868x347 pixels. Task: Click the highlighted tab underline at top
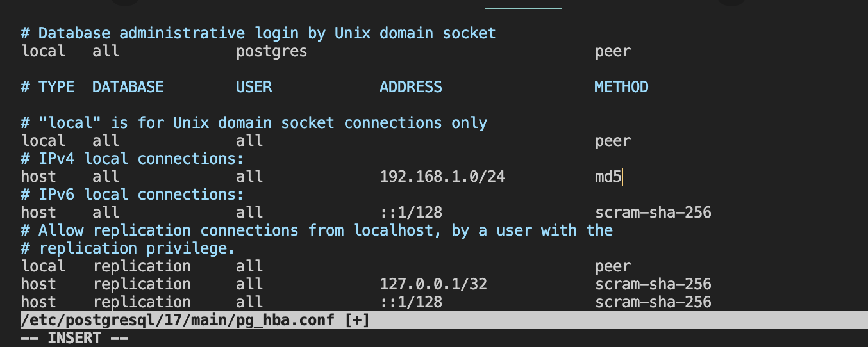pos(524,8)
